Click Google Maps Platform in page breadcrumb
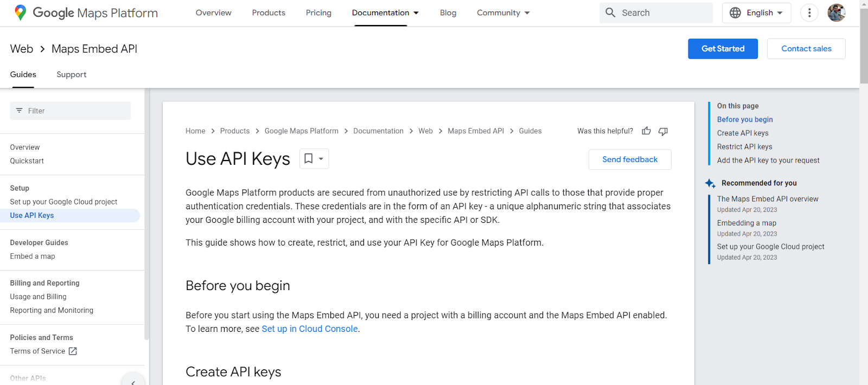This screenshot has width=868, height=385. [302, 131]
